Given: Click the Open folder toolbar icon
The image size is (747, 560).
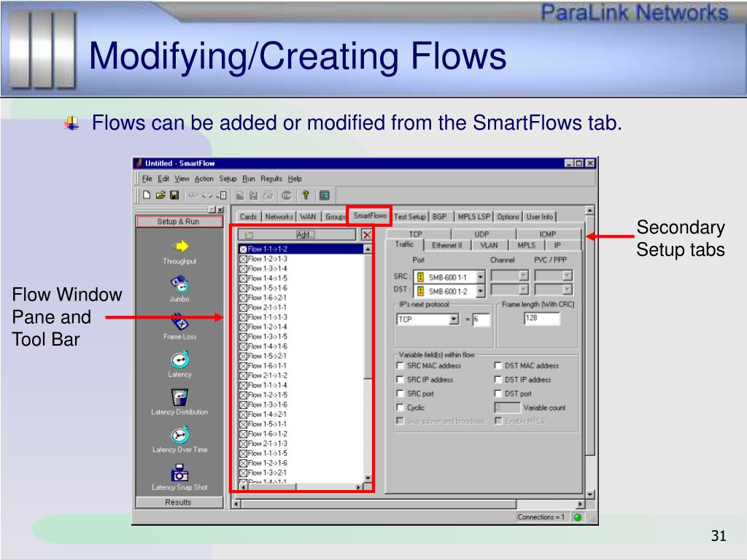Looking at the screenshot, I should pyautogui.click(x=160, y=195).
